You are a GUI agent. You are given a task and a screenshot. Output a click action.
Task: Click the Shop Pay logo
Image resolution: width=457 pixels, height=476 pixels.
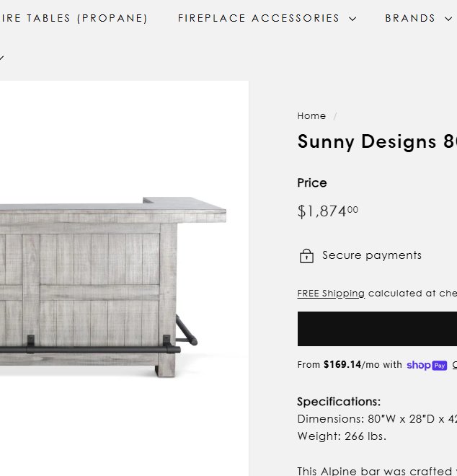point(427,366)
